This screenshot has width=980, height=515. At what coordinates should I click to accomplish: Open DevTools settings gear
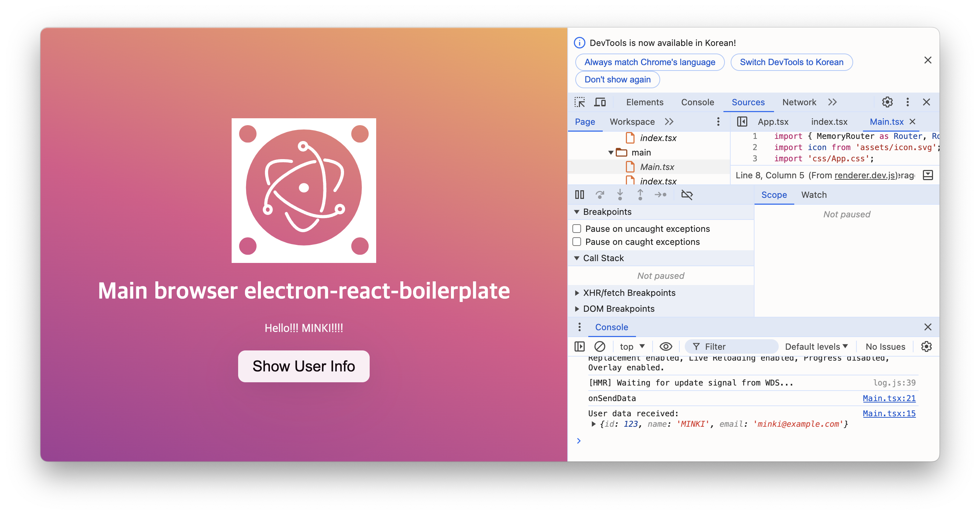click(x=887, y=102)
